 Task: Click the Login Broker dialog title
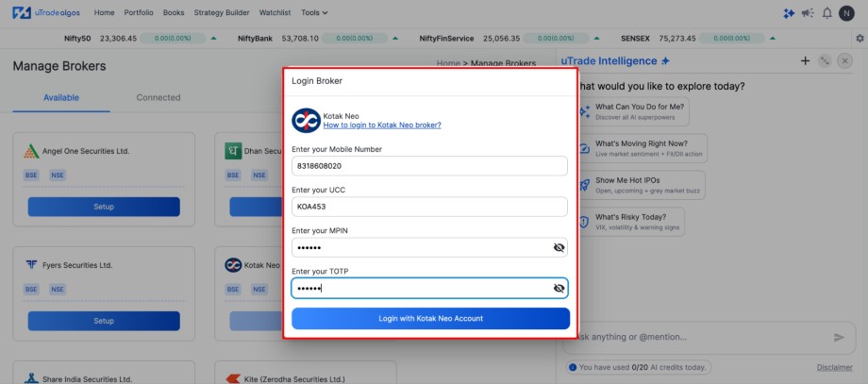(317, 81)
